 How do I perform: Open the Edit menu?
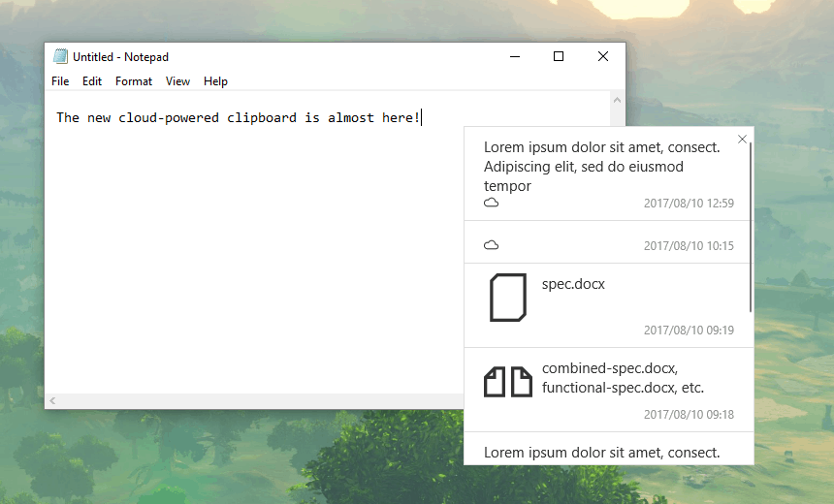[92, 81]
